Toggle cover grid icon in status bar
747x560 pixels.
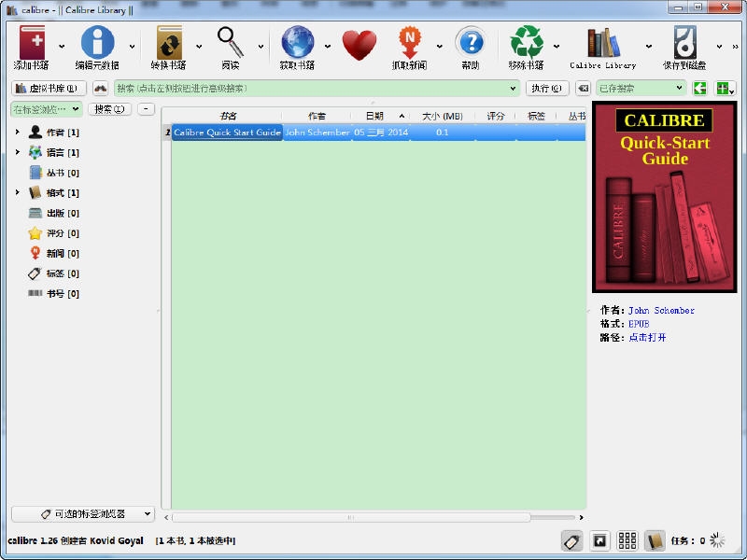pos(627,541)
